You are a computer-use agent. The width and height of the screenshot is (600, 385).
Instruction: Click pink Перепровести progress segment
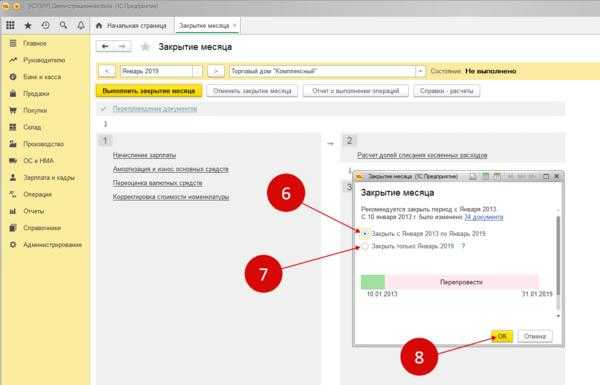(461, 282)
